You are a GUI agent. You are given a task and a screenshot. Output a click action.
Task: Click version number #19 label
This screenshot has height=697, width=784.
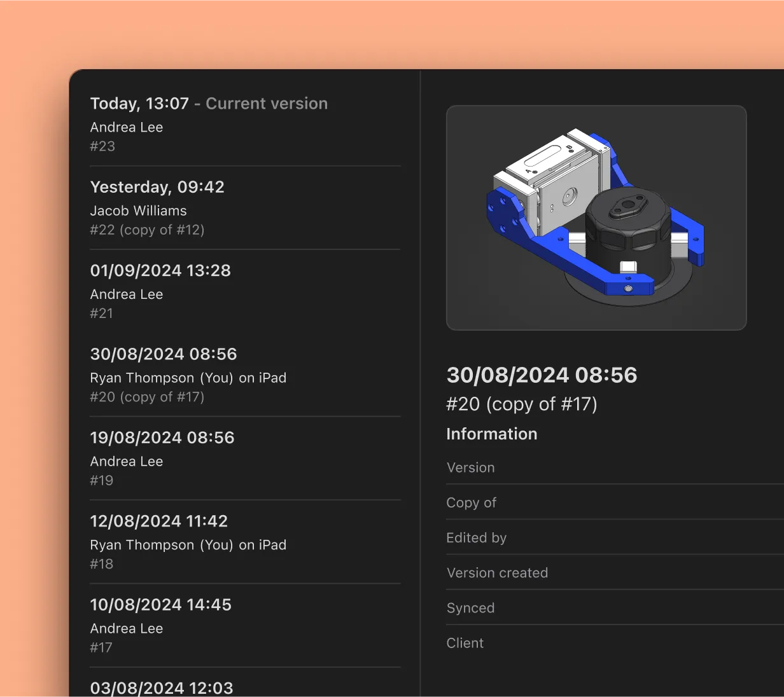click(102, 481)
